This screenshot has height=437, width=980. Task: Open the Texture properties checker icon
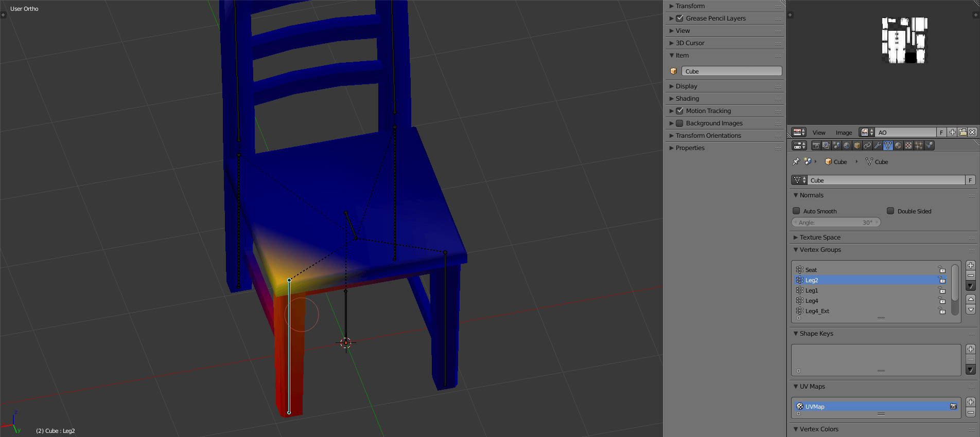[908, 146]
